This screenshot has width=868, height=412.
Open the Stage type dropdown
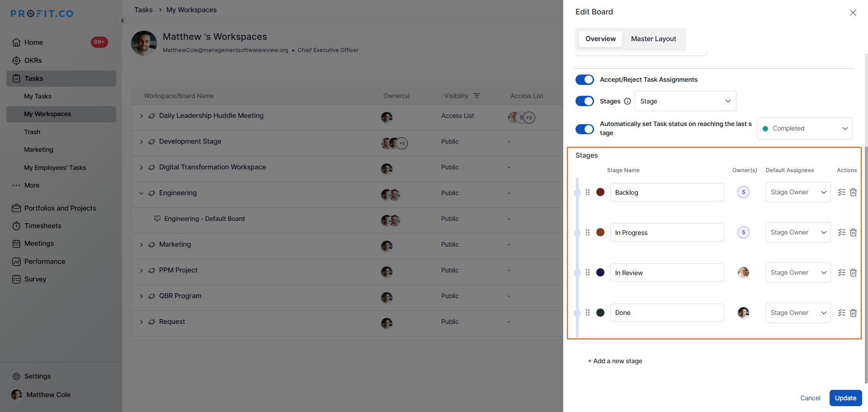click(x=685, y=101)
